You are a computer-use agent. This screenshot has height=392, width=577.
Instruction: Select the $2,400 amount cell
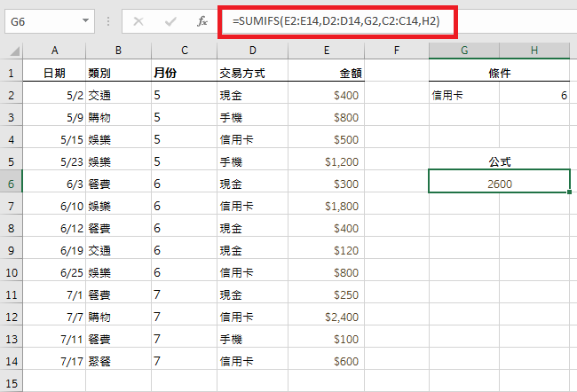326,317
